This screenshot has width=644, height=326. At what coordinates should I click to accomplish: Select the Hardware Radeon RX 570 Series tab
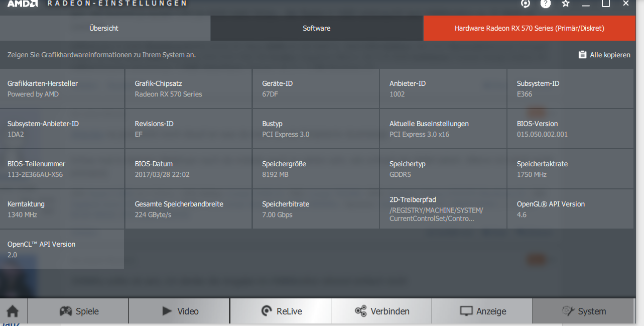(530, 28)
